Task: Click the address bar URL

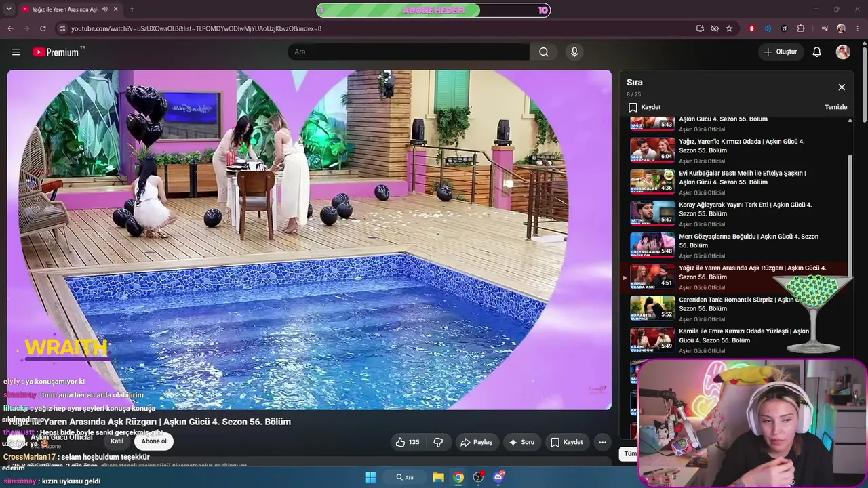Action: pos(196,28)
